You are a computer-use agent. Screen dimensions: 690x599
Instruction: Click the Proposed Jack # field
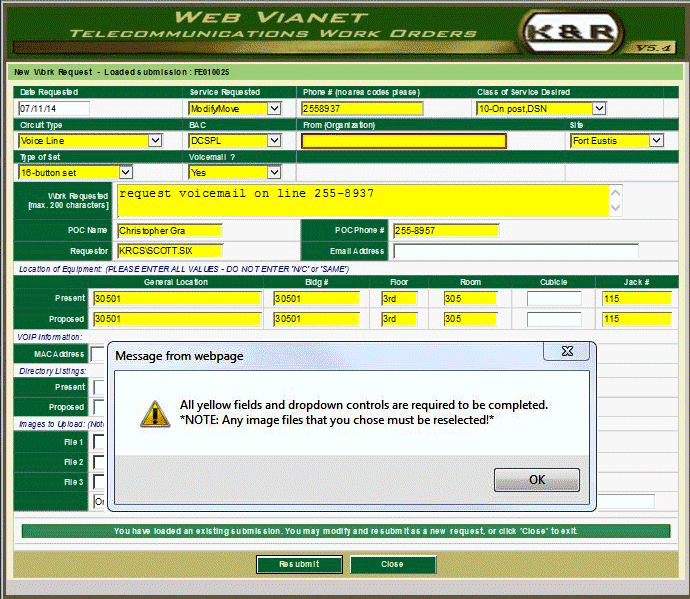pos(637,319)
